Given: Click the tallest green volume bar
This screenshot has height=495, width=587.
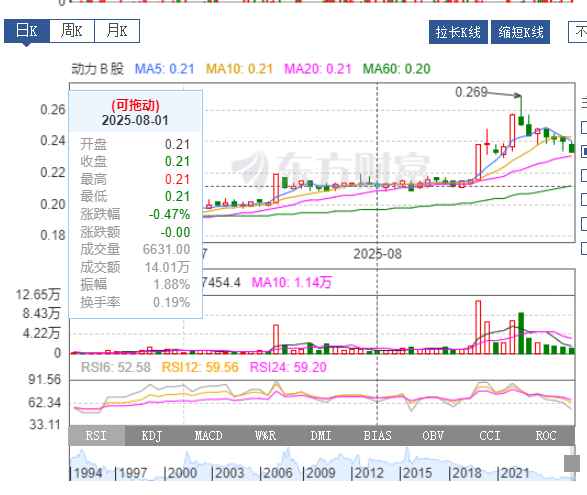Looking at the screenshot, I should 521,333.
